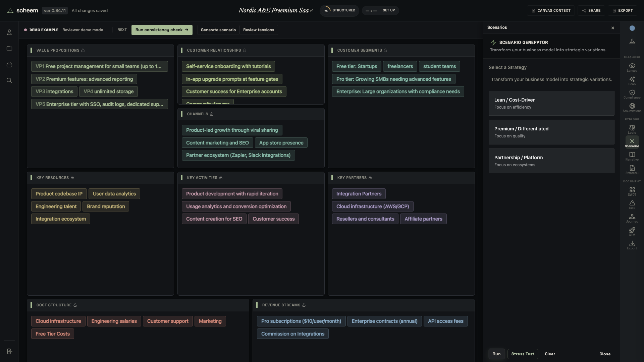Click the Scheem logo
644x362 pixels.
23,10
